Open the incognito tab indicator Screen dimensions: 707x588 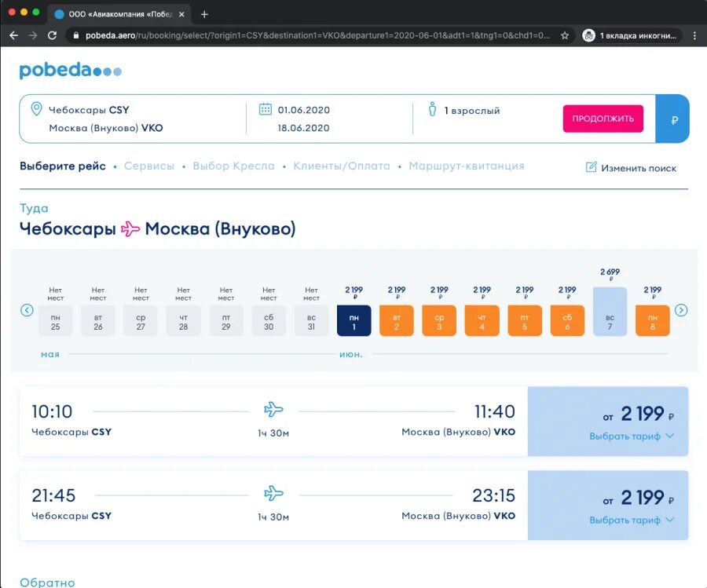pos(632,35)
